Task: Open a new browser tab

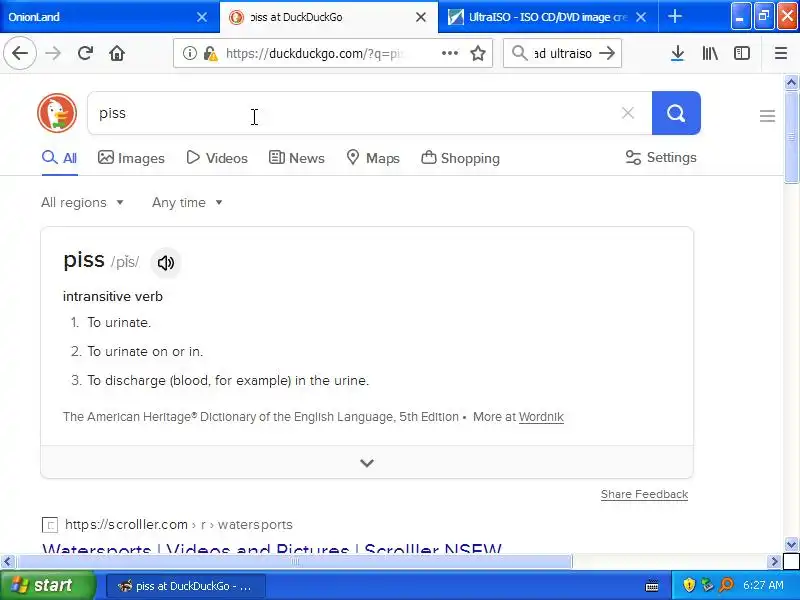Action: tap(674, 17)
